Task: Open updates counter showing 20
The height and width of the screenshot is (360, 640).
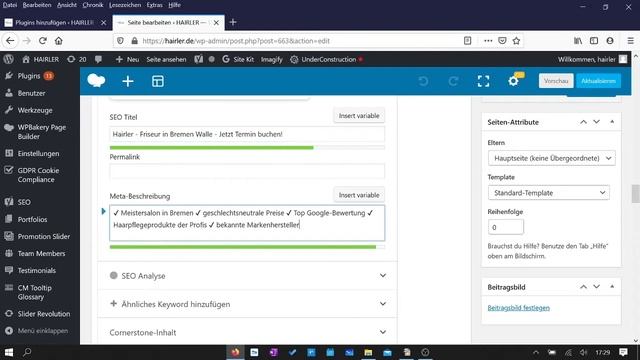Action: 77,59
